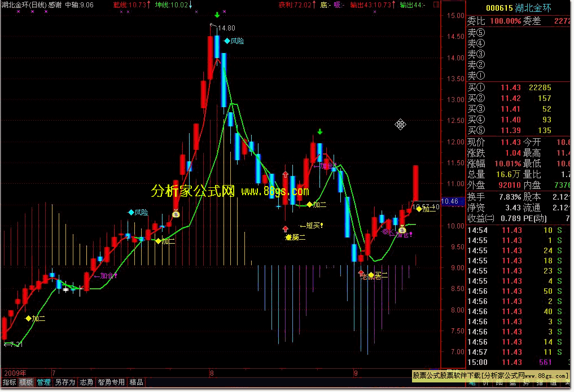Click the green down arrow above the 12.00 candle
574x392 pixels.
point(320,131)
